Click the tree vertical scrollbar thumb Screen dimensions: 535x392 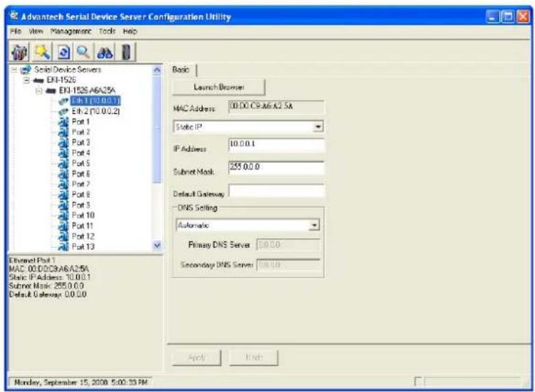pyautogui.click(x=157, y=129)
